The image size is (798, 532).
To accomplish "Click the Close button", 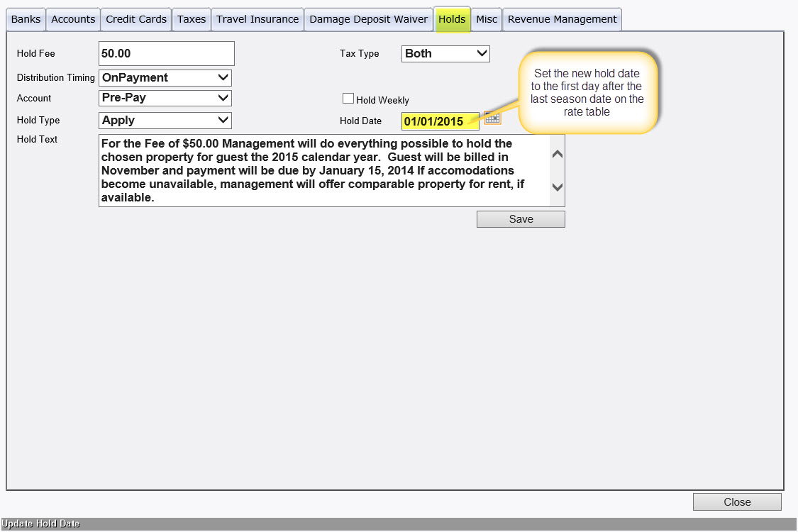I will pos(737,502).
